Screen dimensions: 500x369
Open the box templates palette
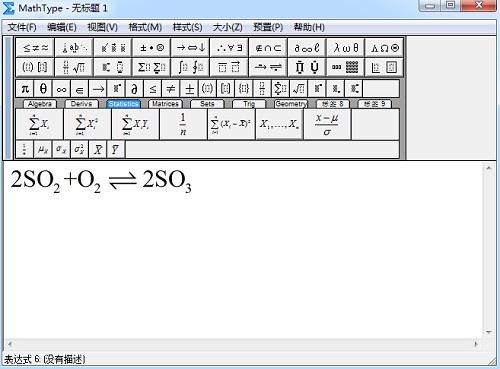click(385, 67)
